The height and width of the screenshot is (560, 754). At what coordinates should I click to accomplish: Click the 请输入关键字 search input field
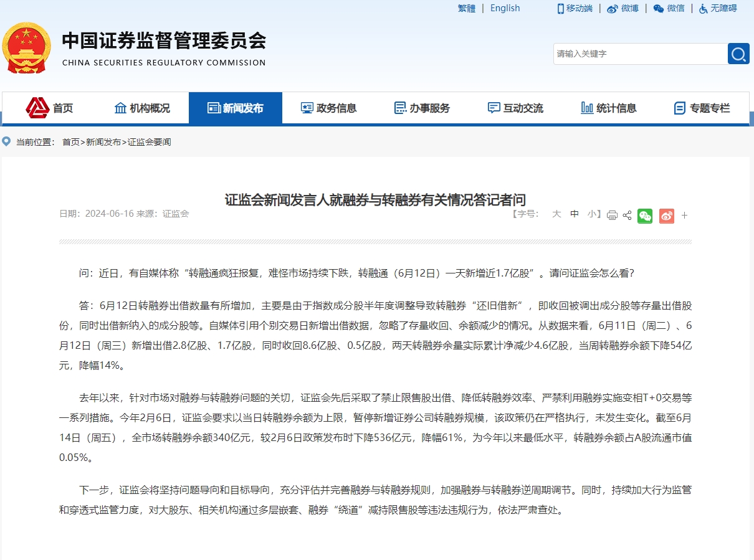[x=641, y=54]
